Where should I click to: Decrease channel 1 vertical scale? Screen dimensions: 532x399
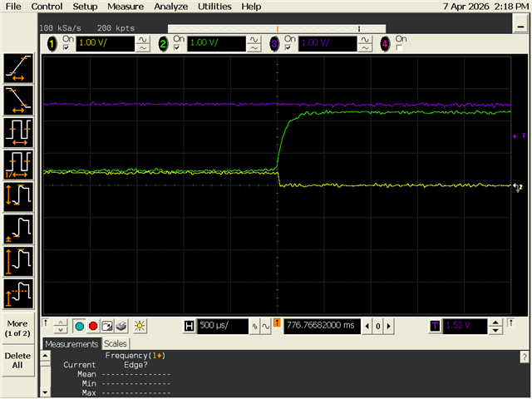[x=143, y=48]
